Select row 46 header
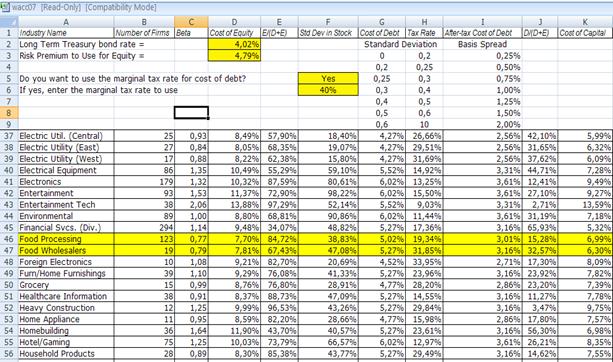Viewport: 613px width, 362px height. (x=9, y=239)
